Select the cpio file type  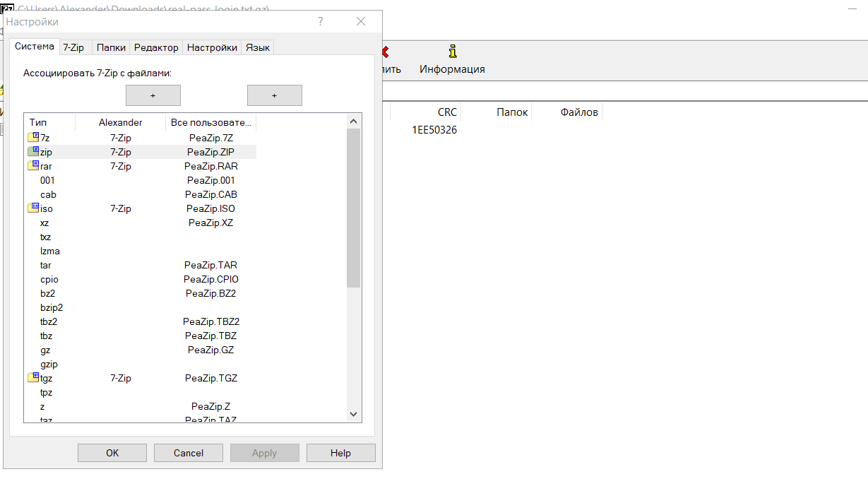coord(48,279)
